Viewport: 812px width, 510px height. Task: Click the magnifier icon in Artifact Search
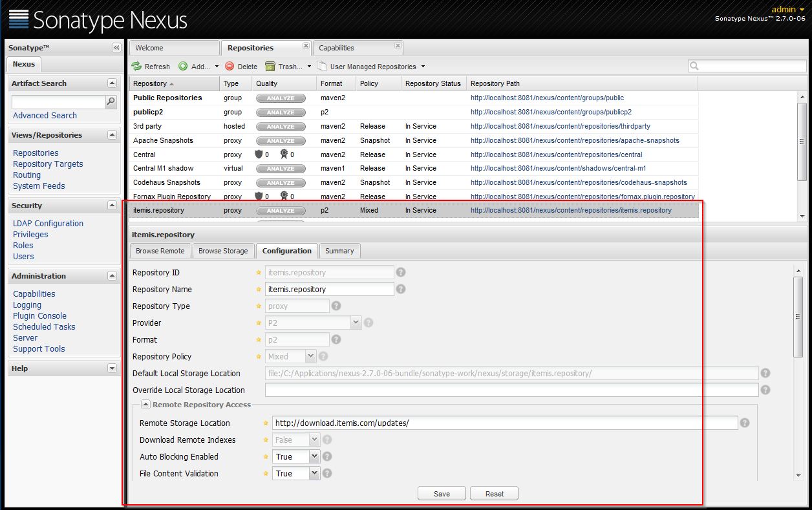(x=111, y=101)
